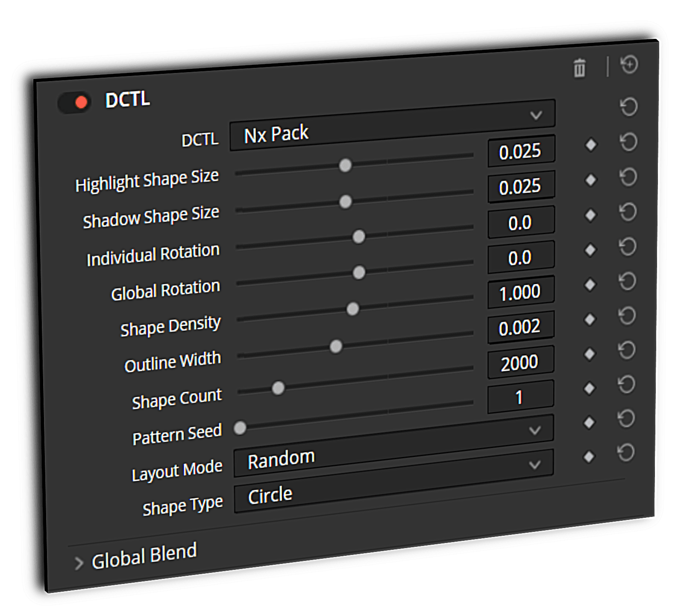Reset Individual Rotation parameter
Image resolution: width=678 pixels, height=616 pixels.
click(628, 212)
